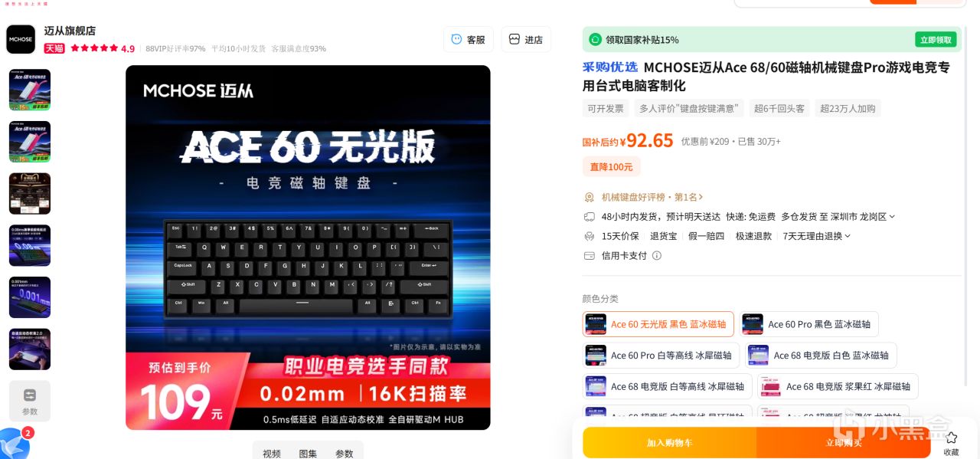Open 机械键盘好评榜 第1名 ranking arrow
980x459 pixels.
701,197
